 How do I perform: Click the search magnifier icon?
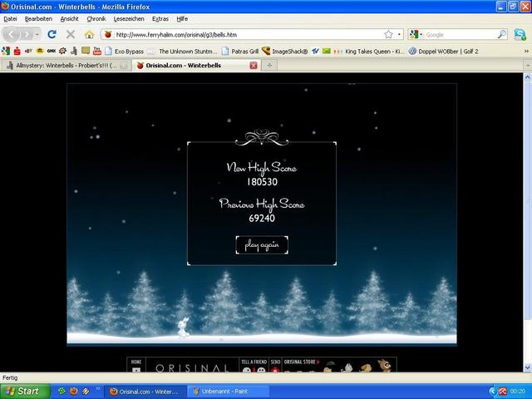pyautogui.click(x=502, y=34)
